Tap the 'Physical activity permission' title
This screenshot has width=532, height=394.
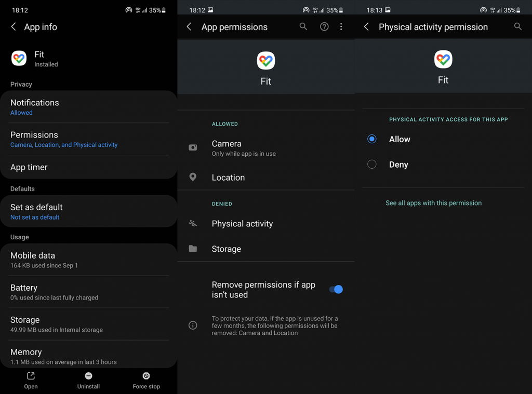433,27
